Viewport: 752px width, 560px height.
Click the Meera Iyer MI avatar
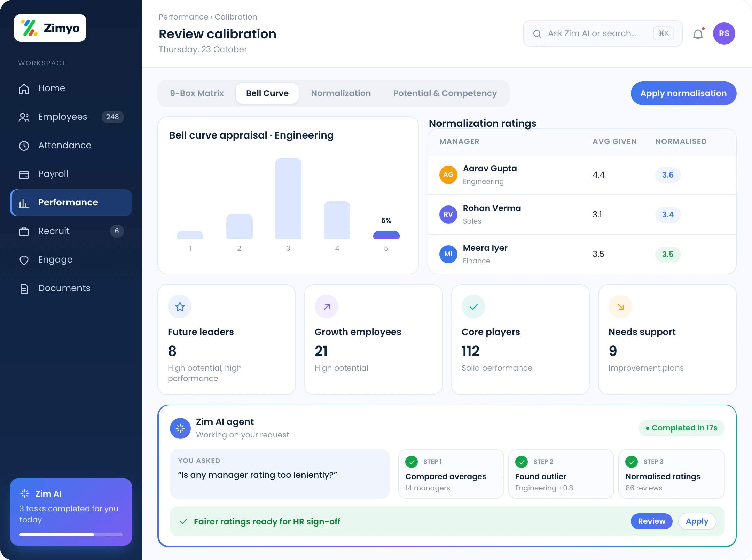coord(448,254)
